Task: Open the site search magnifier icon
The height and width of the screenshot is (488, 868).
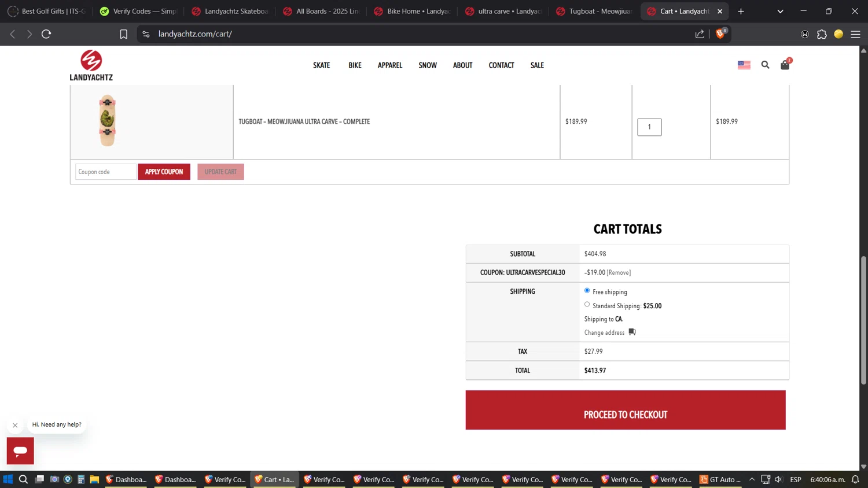Action: (x=765, y=65)
